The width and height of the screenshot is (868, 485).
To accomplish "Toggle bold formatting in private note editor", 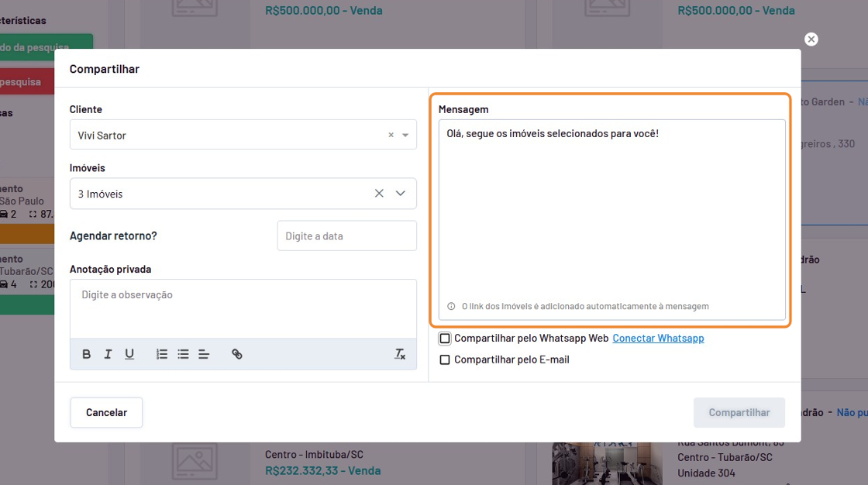I will (87, 354).
